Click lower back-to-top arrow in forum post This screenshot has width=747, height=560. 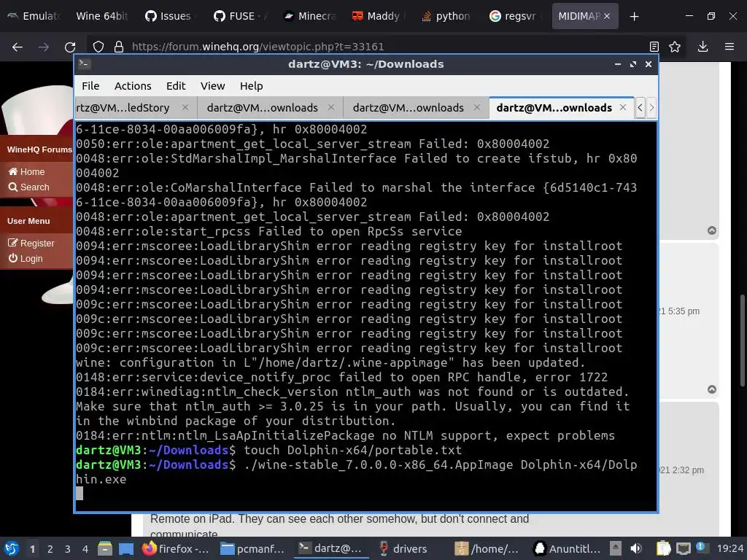(712, 389)
